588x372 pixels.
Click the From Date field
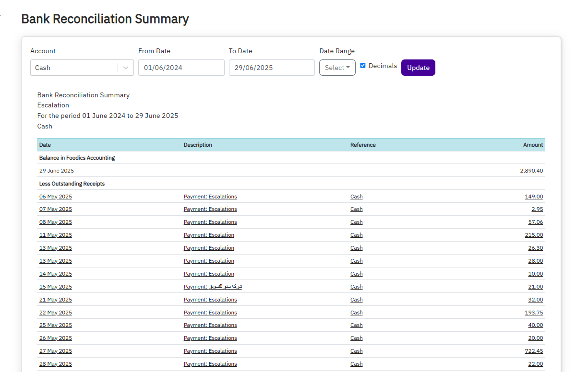[x=181, y=67]
